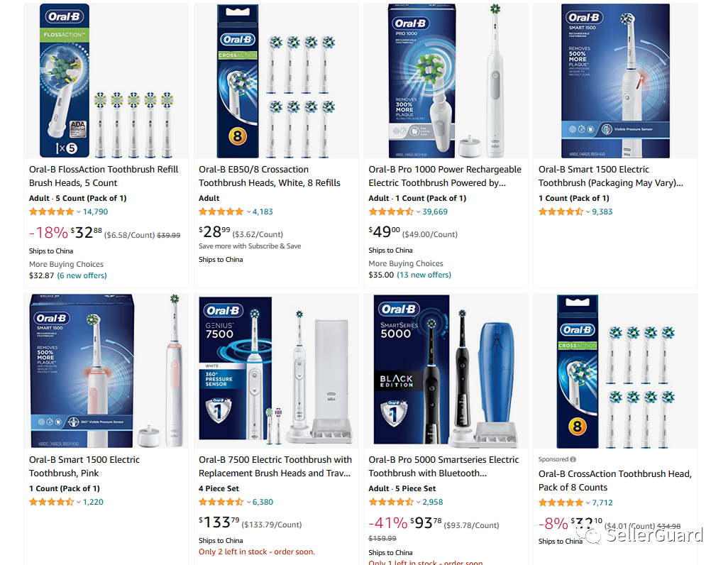Open the SmartSeries 5000 Black Edition image
The height and width of the screenshot is (565, 728).
point(446,371)
